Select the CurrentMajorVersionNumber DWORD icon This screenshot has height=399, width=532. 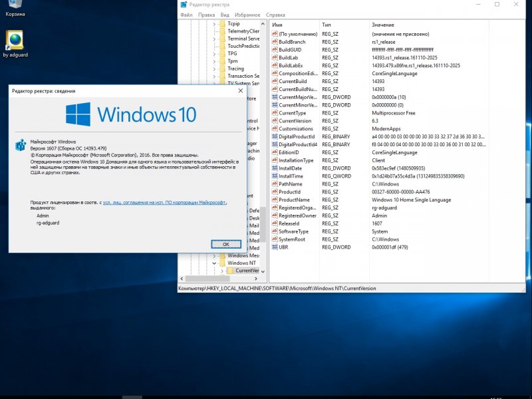tap(275, 97)
